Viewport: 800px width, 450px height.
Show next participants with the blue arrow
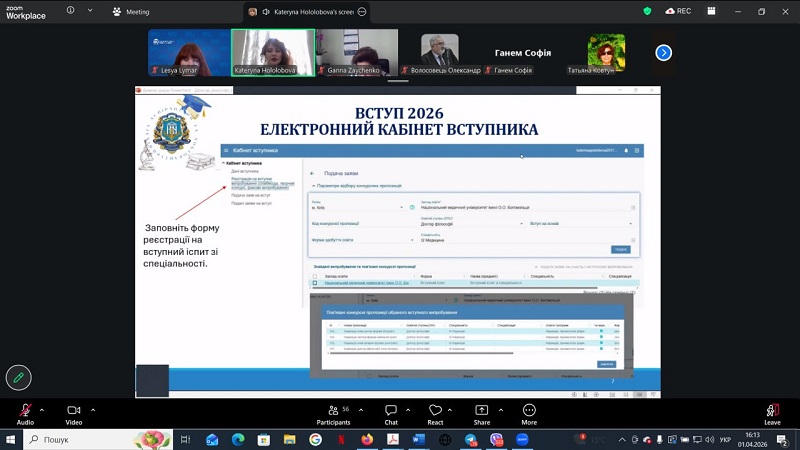point(663,52)
